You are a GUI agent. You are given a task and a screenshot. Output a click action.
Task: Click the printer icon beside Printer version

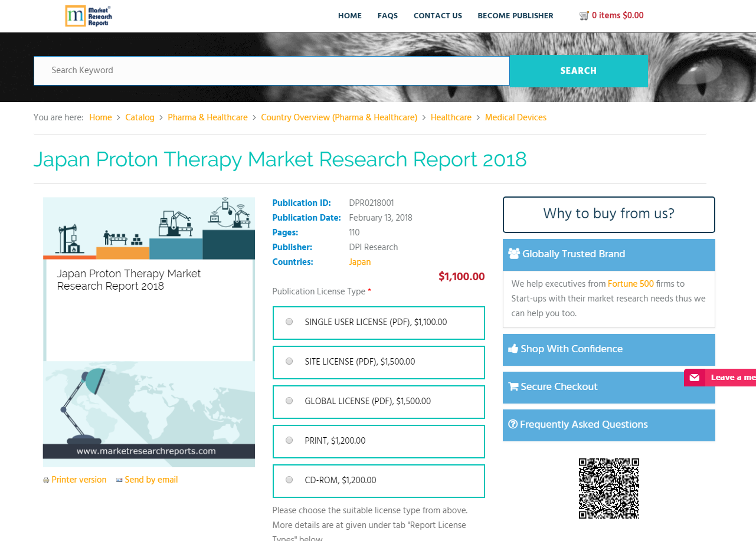pyautogui.click(x=46, y=480)
